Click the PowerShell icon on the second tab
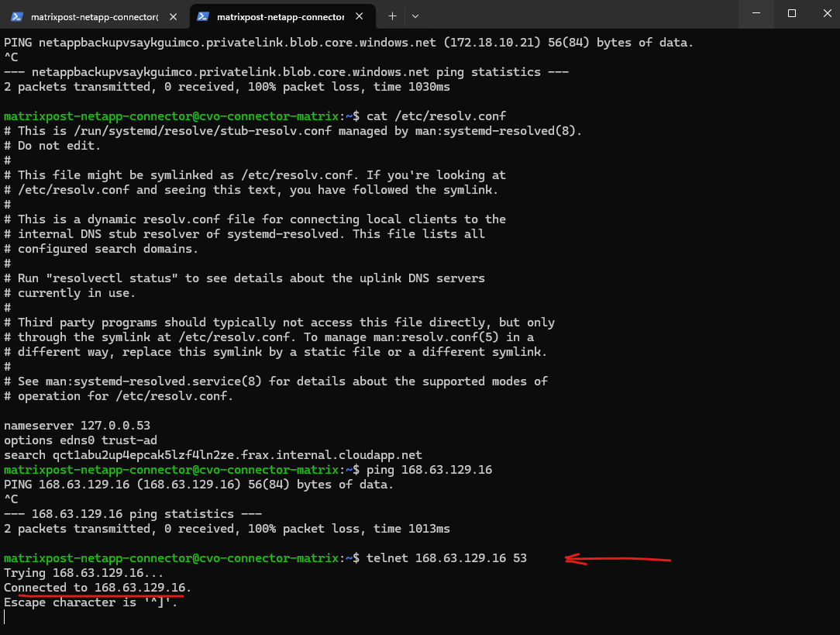This screenshot has height=635, width=840. click(x=202, y=16)
